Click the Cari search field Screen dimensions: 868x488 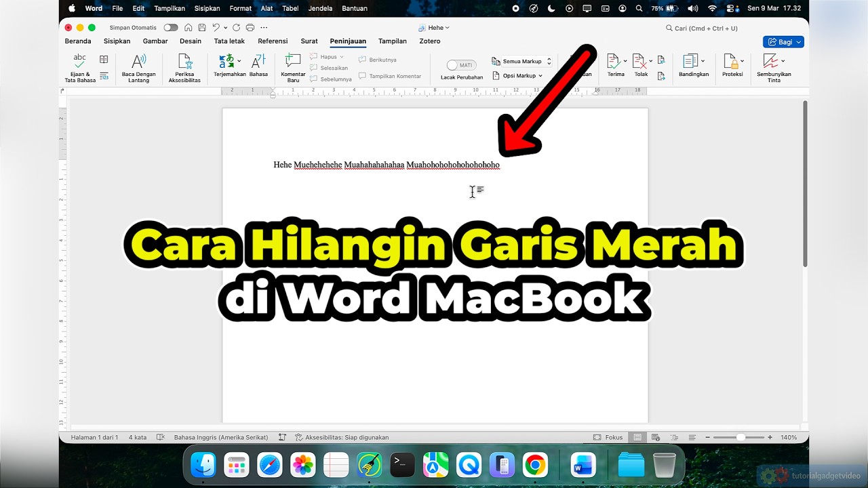tap(702, 28)
